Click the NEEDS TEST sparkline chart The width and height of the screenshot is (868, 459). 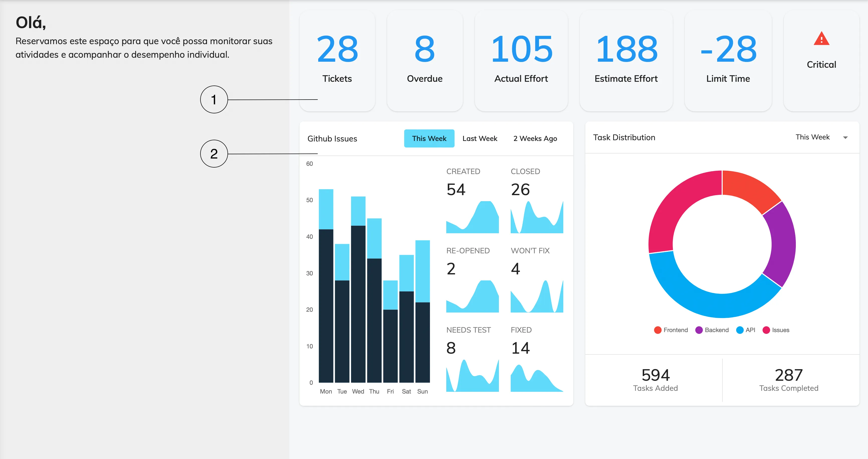coord(472,375)
